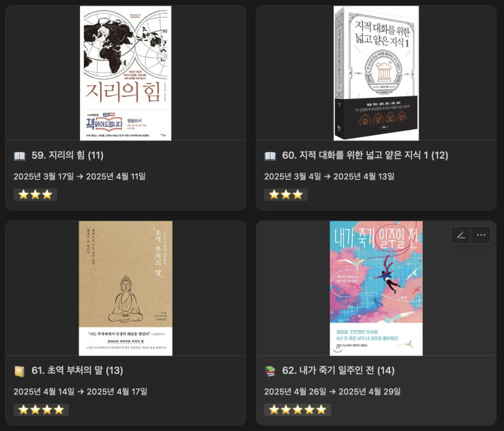The width and height of the screenshot is (504, 431).
Task: Click the edit pencil icon on book 62
Action: [x=461, y=235]
